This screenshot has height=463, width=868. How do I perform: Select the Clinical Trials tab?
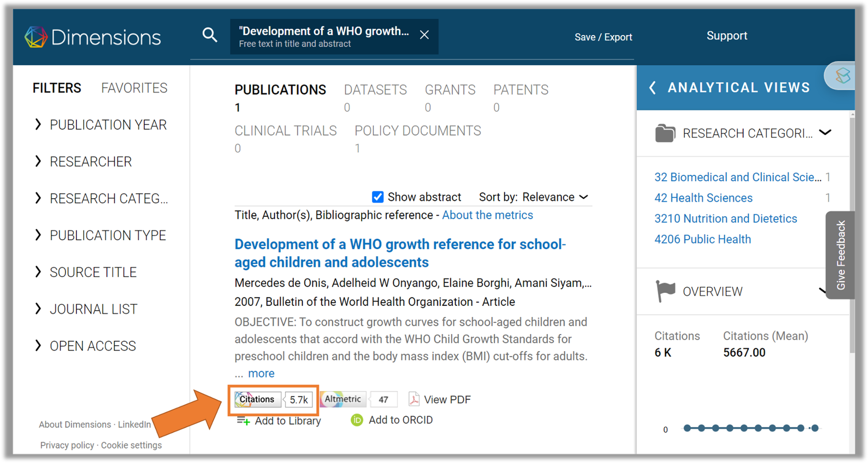coord(286,138)
